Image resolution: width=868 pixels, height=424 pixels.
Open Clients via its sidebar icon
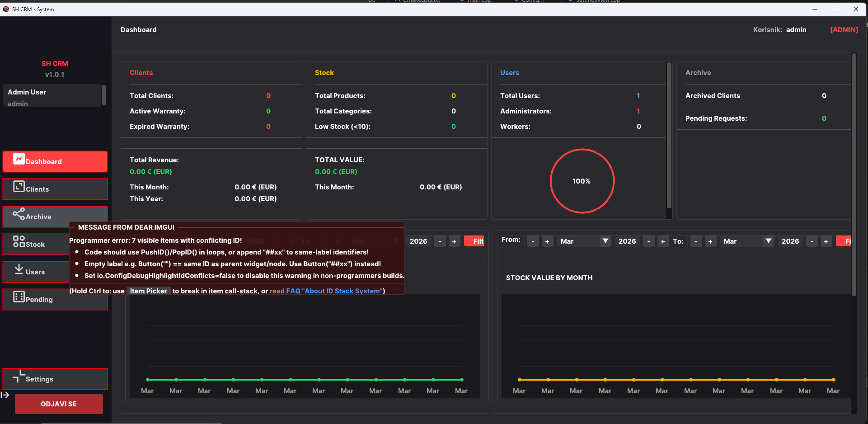pos(19,187)
